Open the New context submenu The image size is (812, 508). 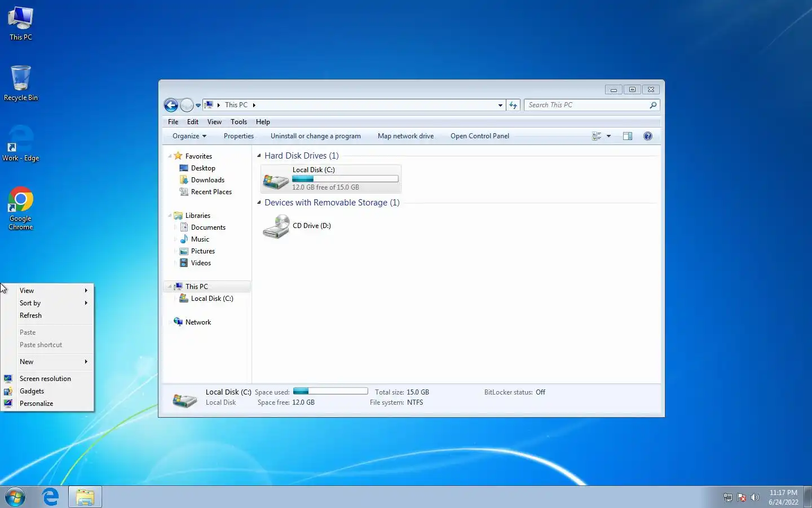(x=48, y=362)
